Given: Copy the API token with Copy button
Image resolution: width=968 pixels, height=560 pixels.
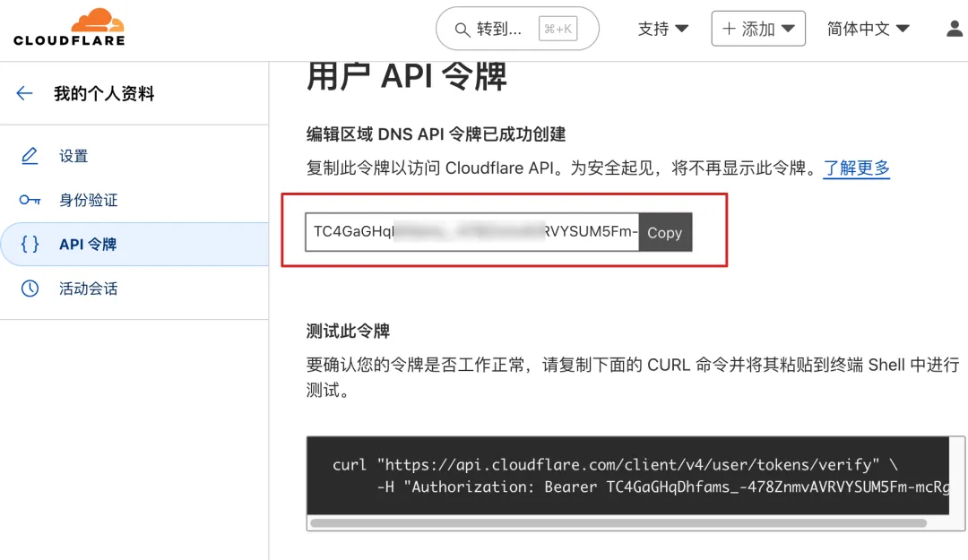Looking at the screenshot, I should tap(665, 232).
